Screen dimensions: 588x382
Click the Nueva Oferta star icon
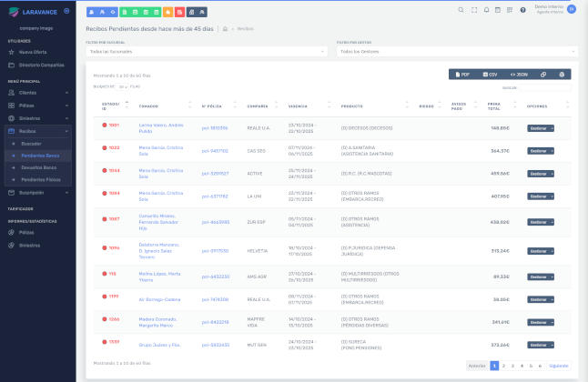click(x=11, y=52)
